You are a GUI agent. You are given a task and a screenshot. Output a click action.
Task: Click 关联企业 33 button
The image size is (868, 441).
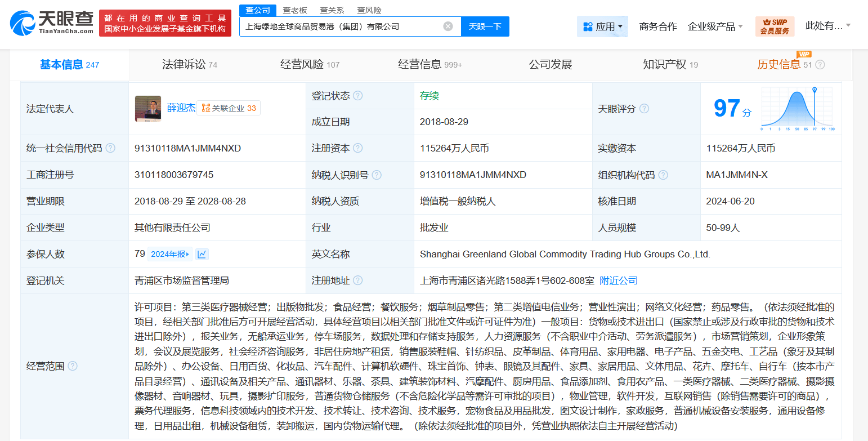[229, 108]
